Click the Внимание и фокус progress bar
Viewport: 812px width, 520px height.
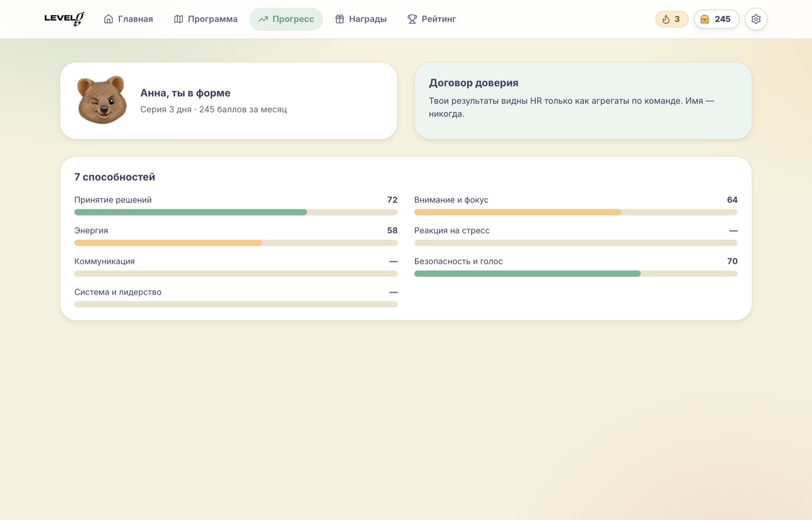(576, 212)
